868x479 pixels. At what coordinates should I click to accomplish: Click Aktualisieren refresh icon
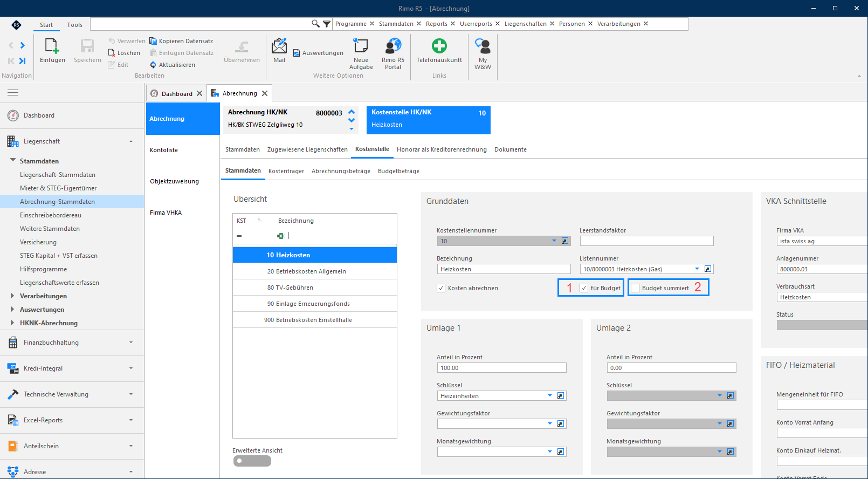153,65
